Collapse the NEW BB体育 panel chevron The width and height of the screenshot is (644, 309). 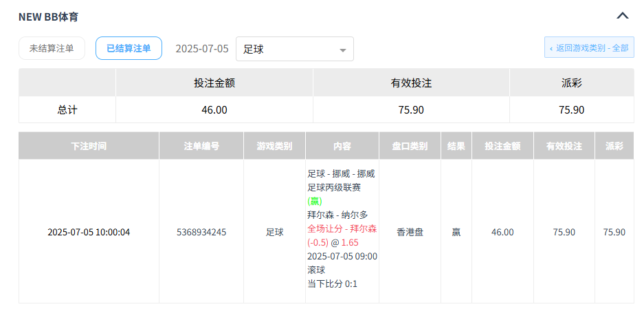(x=623, y=16)
